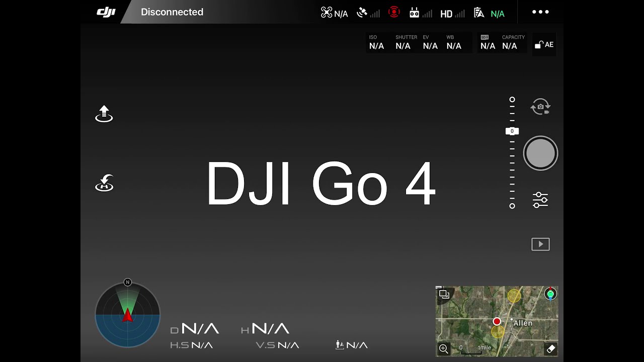
Task: Open HD video link signal settings
Action: point(453,14)
